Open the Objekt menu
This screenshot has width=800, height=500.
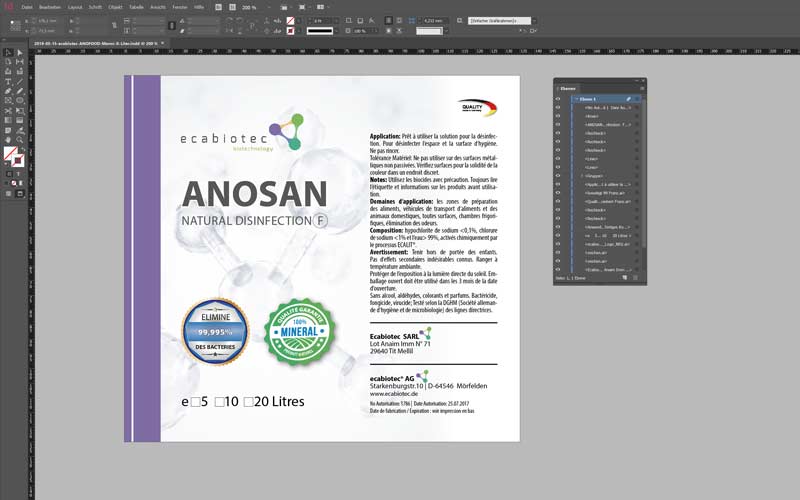coord(115,7)
